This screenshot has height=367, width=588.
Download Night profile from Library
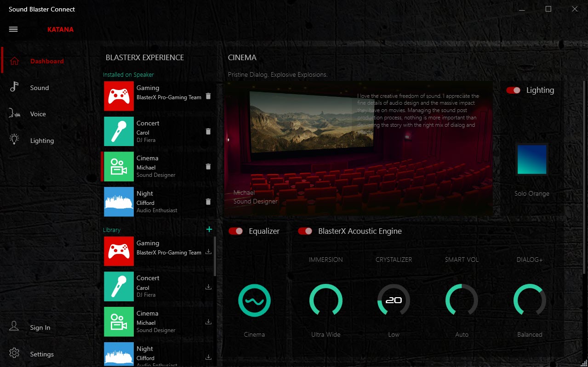pyautogui.click(x=208, y=357)
